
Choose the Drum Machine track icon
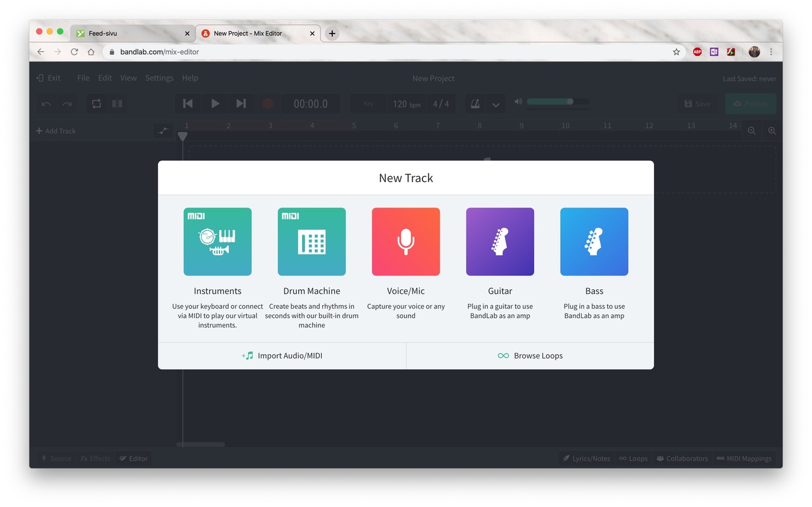coord(311,242)
